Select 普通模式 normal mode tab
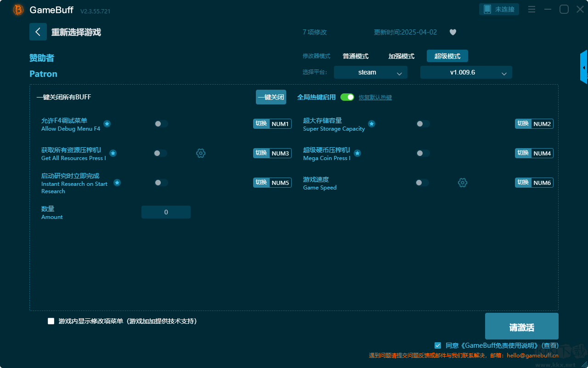This screenshot has height=368, width=588. (x=356, y=56)
